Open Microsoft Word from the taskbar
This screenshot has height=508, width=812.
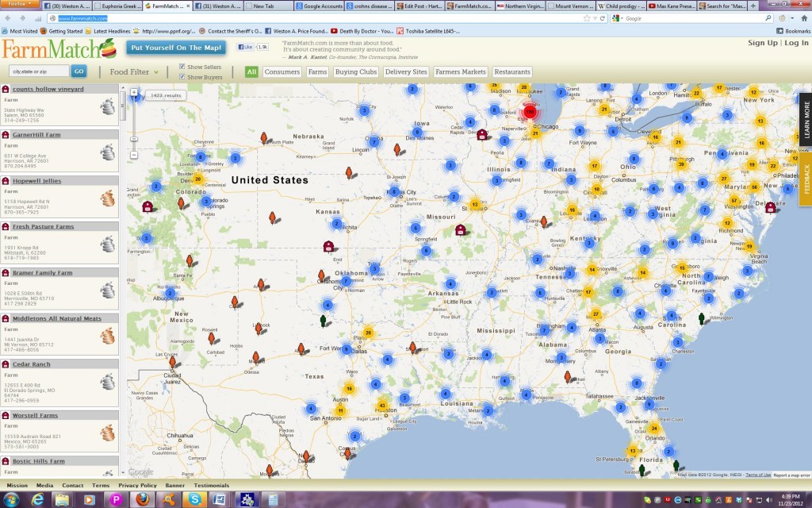[x=219, y=499]
